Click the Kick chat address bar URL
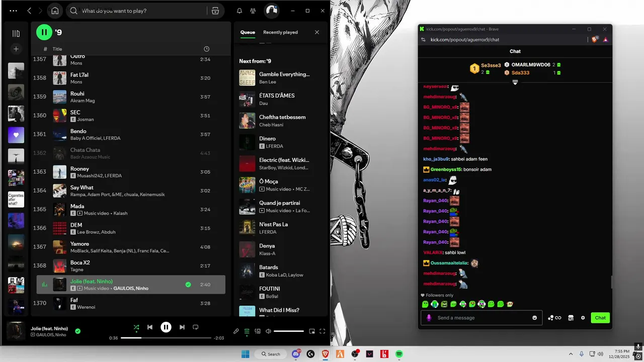 (465, 40)
